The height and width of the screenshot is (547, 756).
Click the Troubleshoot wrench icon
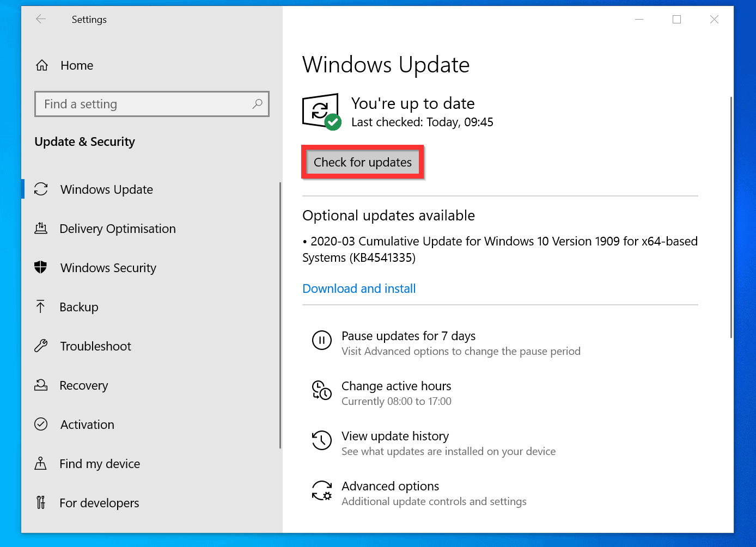coord(41,346)
